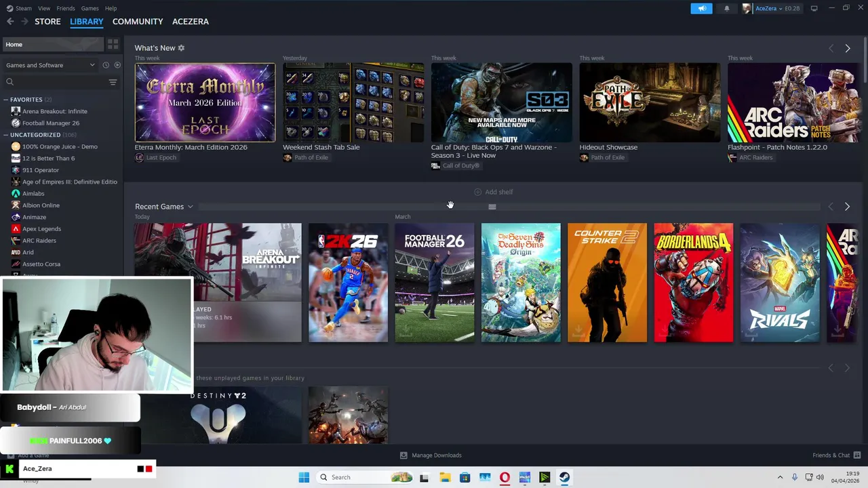
Task: Open Steam announcements megaphone button
Action: (x=702, y=8)
